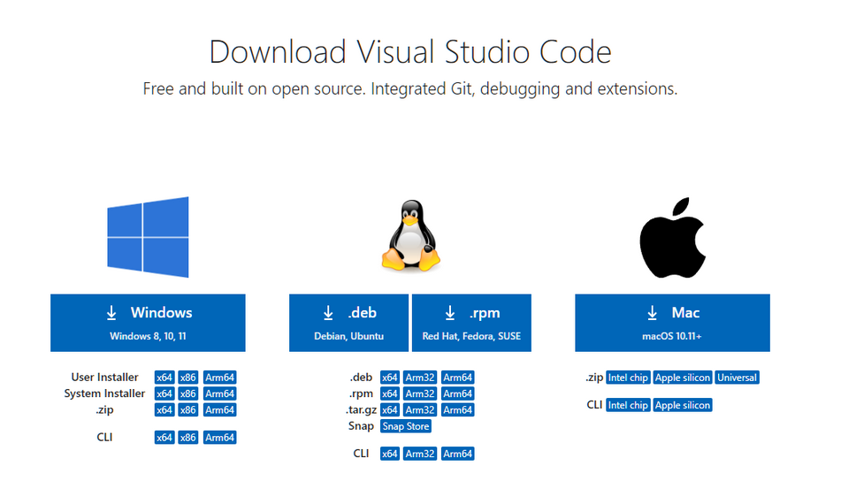Download VS Code for Mac macOS 10.11+
Screen dimensions: 841x504
click(673, 323)
